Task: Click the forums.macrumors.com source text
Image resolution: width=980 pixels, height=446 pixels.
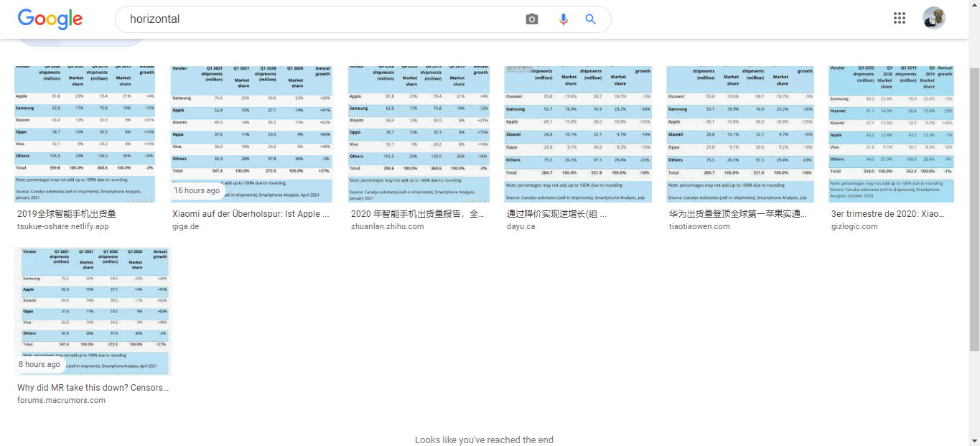Action: (61, 400)
